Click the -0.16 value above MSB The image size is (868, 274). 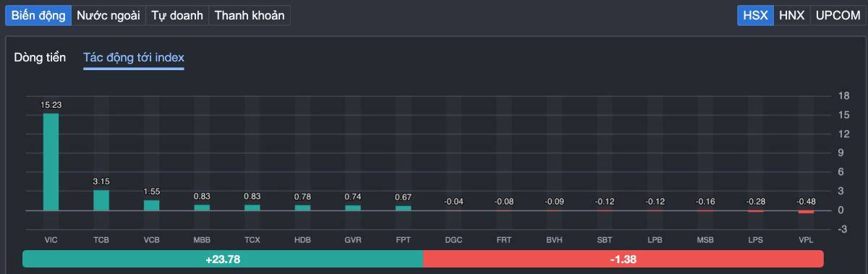tap(705, 202)
